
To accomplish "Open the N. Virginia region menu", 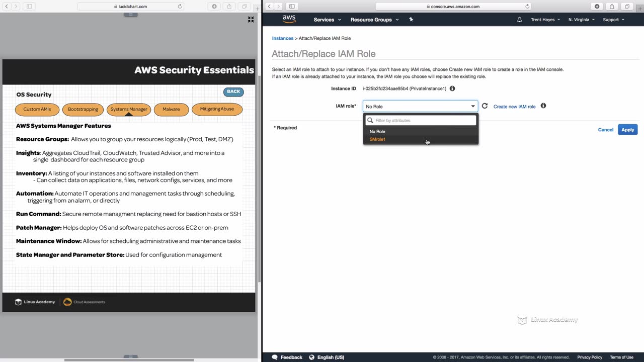I will [581, 20].
